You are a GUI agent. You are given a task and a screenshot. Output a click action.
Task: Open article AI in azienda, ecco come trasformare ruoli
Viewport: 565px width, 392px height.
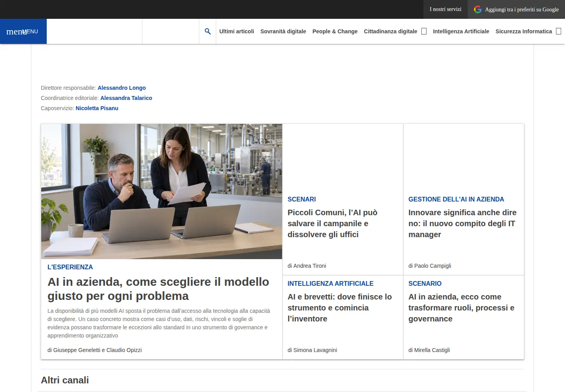(x=461, y=308)
